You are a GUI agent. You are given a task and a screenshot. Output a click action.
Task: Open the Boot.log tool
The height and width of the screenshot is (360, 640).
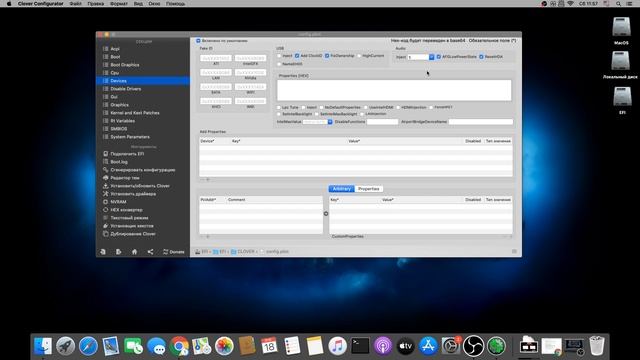pos(119,162)
